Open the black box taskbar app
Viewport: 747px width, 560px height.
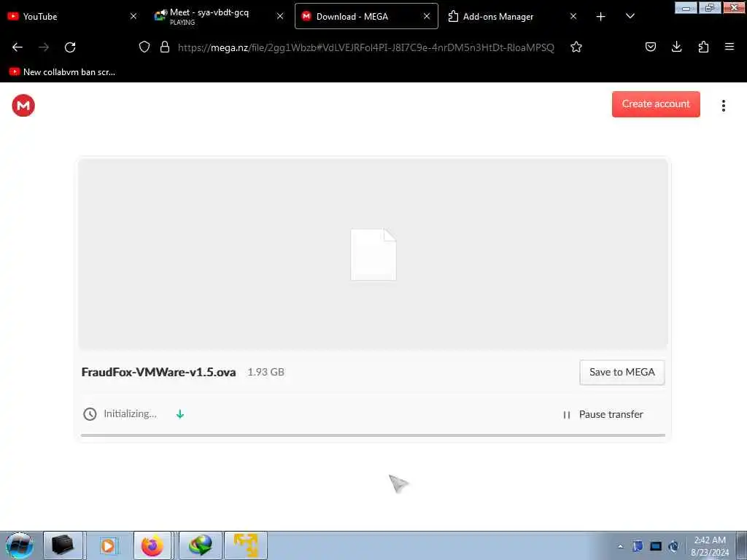63,545
